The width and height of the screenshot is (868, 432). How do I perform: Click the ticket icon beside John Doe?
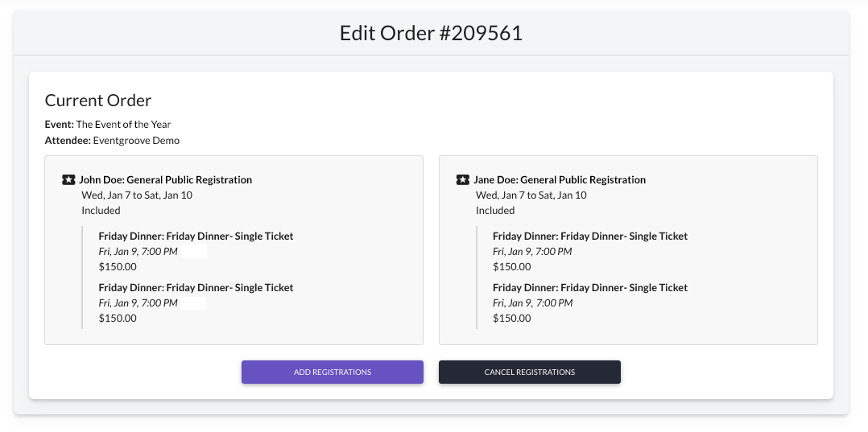click(68, 179)
